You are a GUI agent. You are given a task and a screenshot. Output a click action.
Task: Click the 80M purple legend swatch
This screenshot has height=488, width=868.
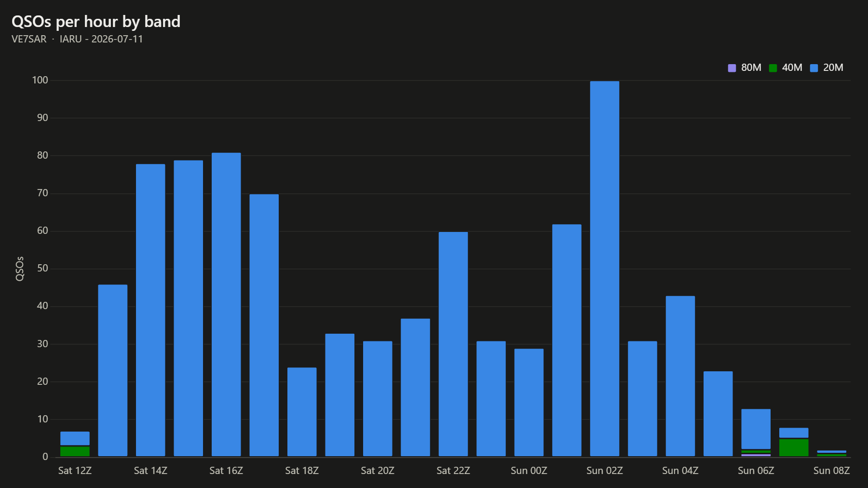tap(732, 68)
